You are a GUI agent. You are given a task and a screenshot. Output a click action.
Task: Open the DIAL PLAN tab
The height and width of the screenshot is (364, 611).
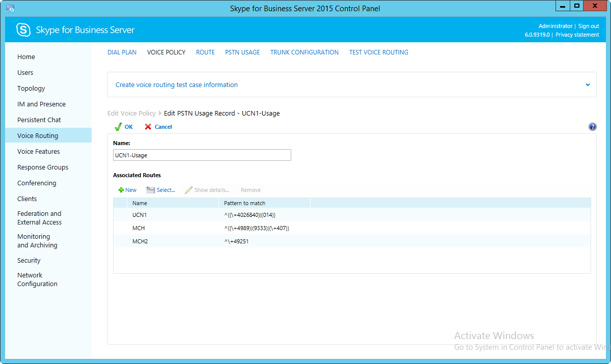[x=122, y=52]
